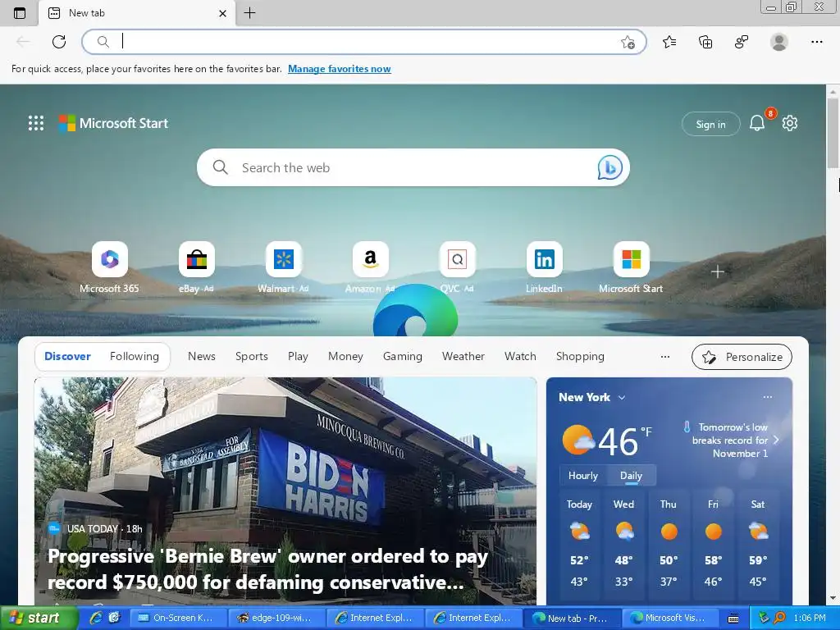Open Settings and more ellipsis menu
This screenshot has width=840, height=630.
816,42
